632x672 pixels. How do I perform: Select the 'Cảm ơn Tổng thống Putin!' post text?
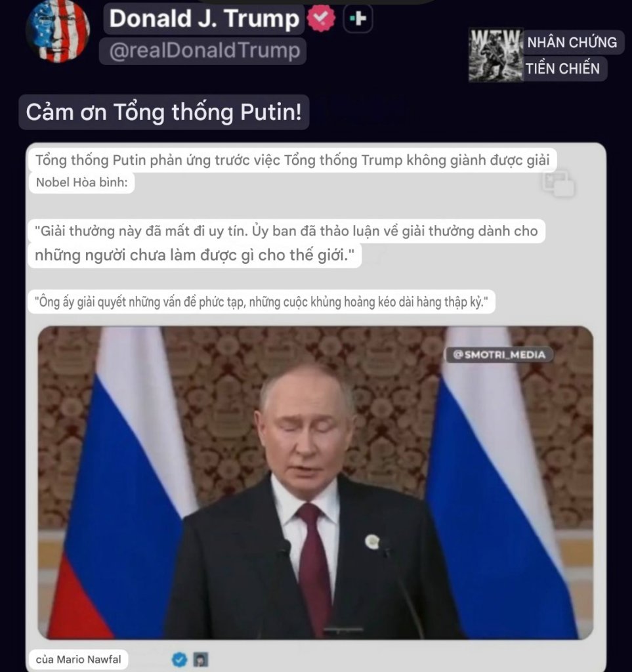pyautogui.click(x=163, y=112)
